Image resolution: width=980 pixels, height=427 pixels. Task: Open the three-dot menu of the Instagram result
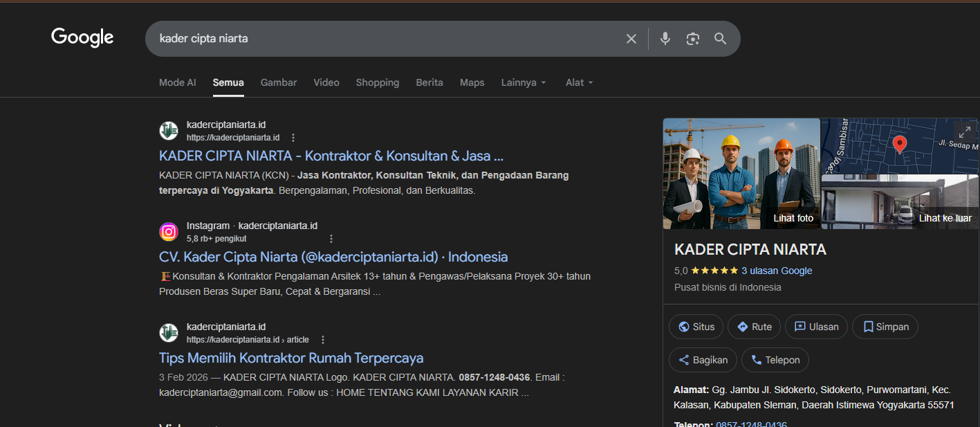click(331, 239)
